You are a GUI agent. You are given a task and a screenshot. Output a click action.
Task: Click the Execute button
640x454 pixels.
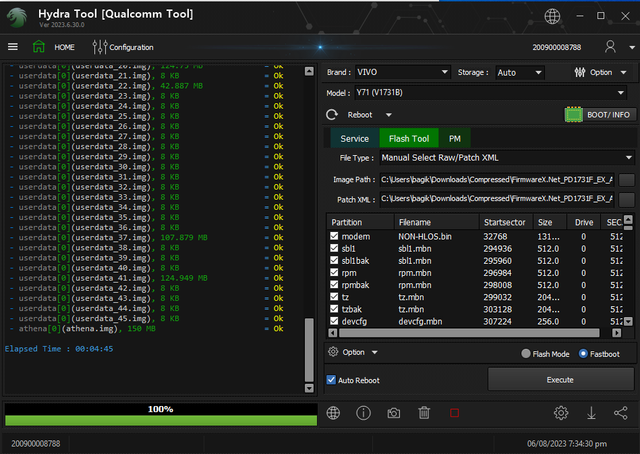click(560, 379)
